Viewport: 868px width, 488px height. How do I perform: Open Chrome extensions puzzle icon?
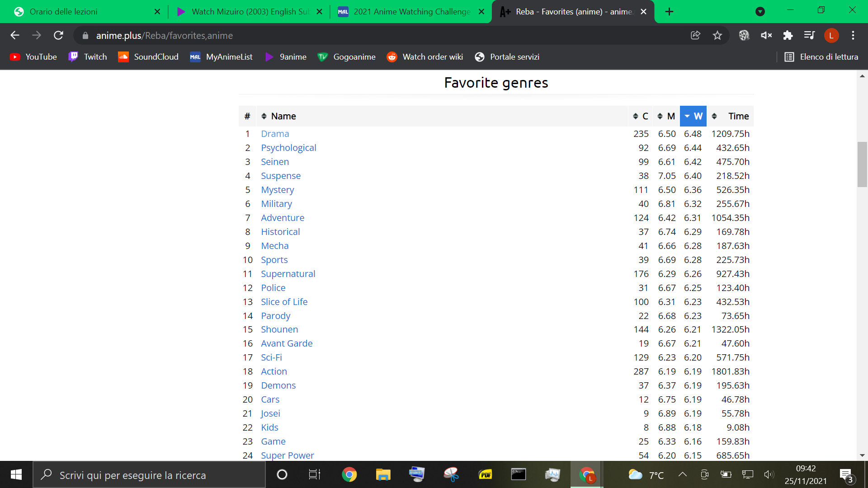point(788,35)
